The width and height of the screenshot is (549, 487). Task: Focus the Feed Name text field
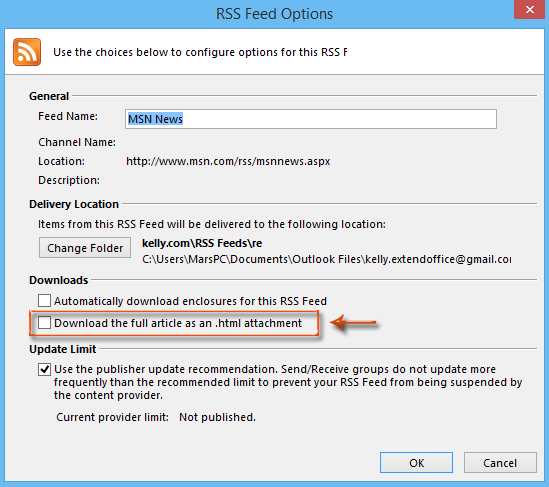tap(311, 119)
